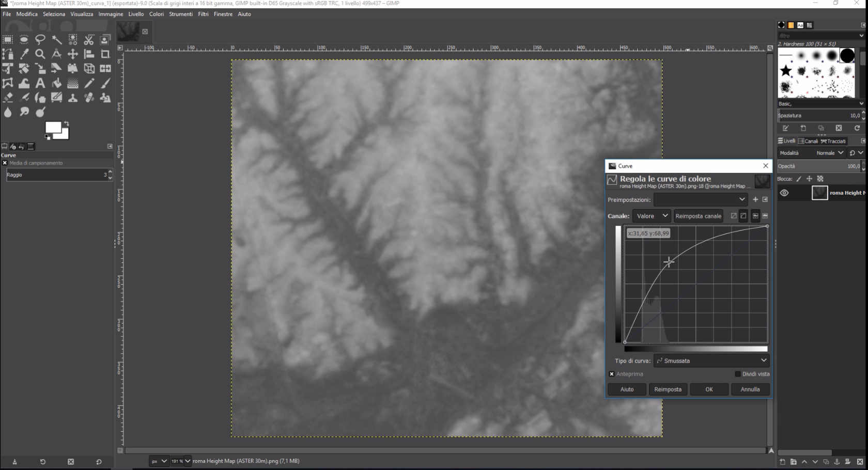The image size is (868, 470).
Task: Select the Rectangle Select tool
Action: (8, 39)
